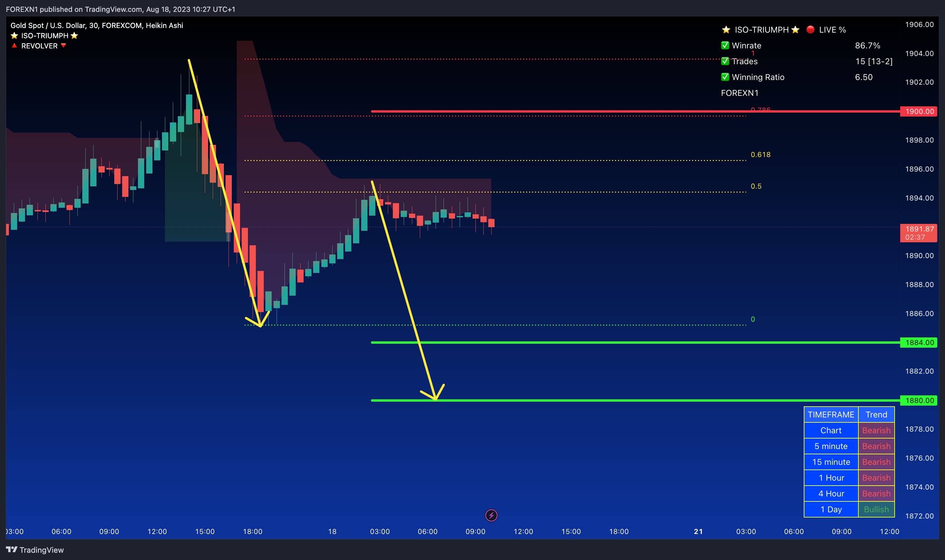Click the Winning Ratio green checkmark icon
Screen dimensions: 945x560
(725, 77)
